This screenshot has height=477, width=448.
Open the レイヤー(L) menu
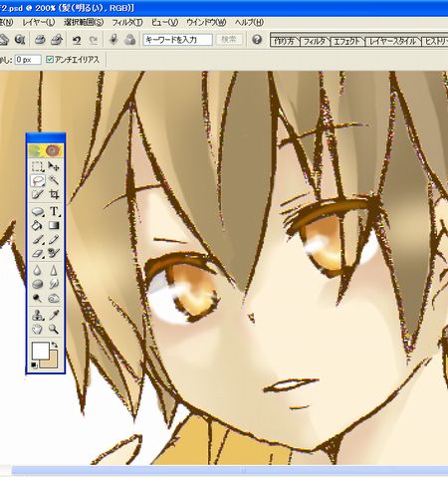(x=39, y=22)
